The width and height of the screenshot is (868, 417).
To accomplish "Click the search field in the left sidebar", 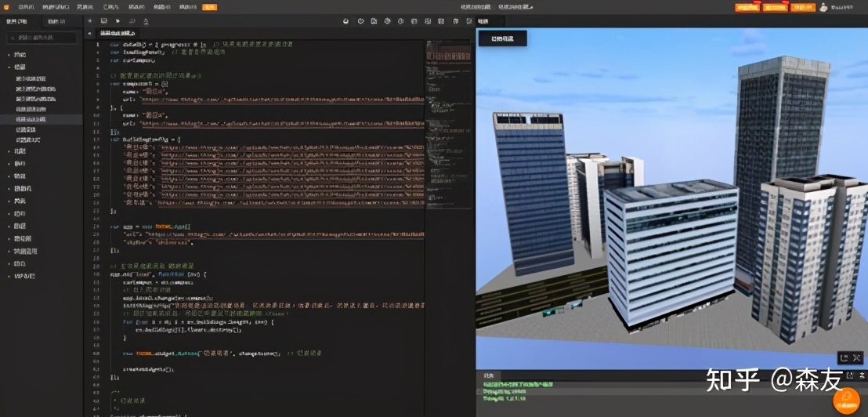I will tap(42, 38).
